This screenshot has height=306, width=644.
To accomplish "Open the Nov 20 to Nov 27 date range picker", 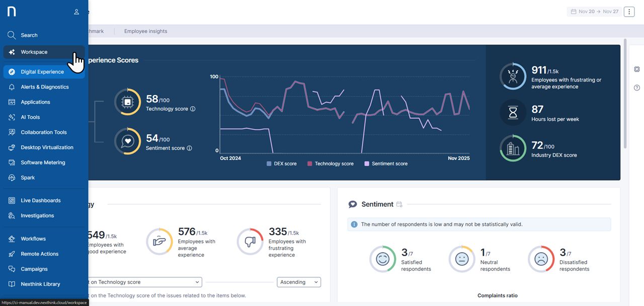I will click(594, 12).
